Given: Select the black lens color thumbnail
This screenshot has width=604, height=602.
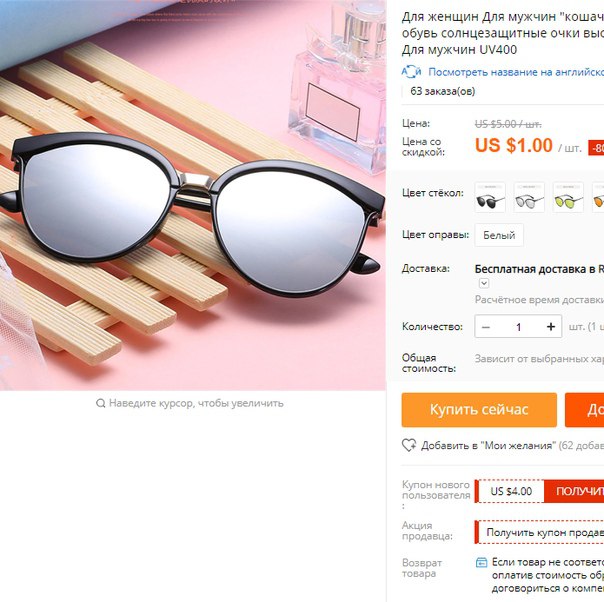Looking at the screenshot, I should 490,197.
